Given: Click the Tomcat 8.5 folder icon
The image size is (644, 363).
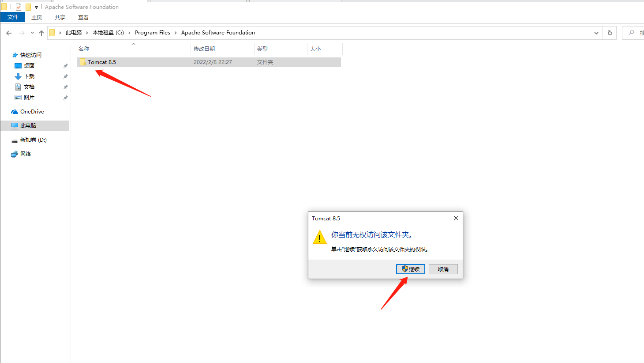Looking at the screenshot, I should 82,62.
